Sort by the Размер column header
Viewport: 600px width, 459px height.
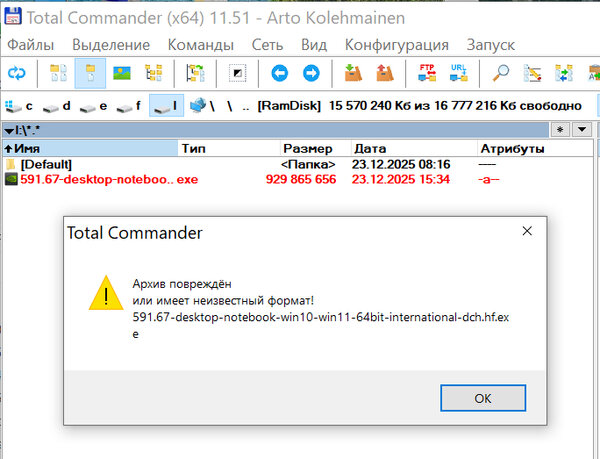pos(316,148)
